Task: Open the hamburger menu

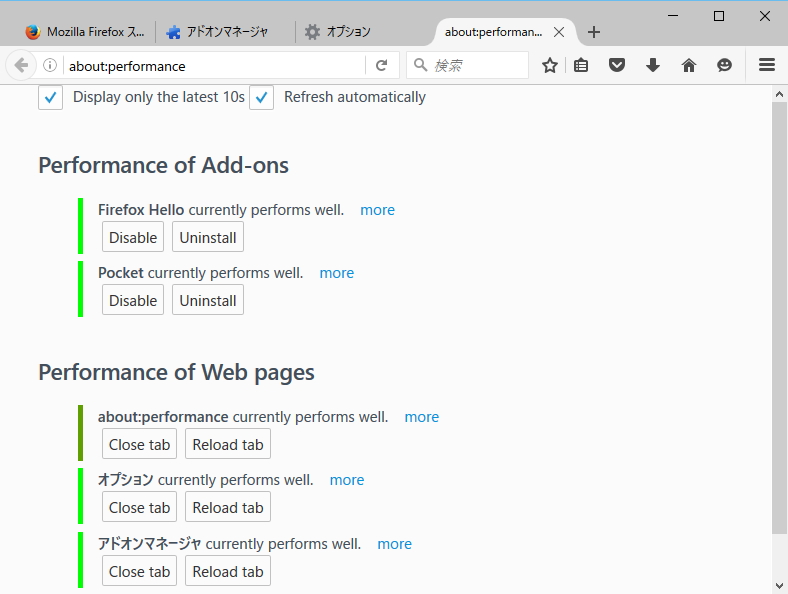Action: [x=767, y=65]
